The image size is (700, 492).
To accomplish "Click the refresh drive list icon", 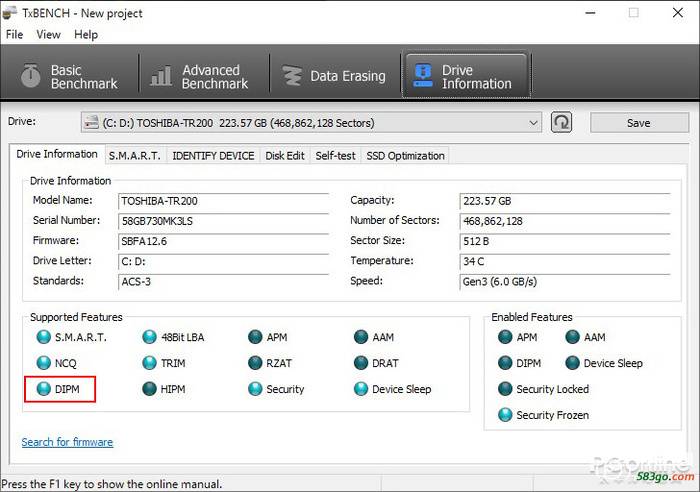I will click(561, 122).
